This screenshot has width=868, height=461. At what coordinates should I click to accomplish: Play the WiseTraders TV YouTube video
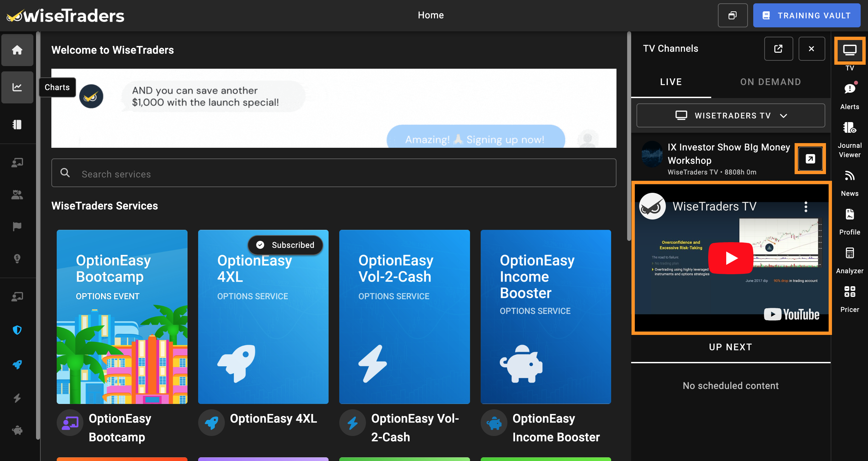(730, 258)
